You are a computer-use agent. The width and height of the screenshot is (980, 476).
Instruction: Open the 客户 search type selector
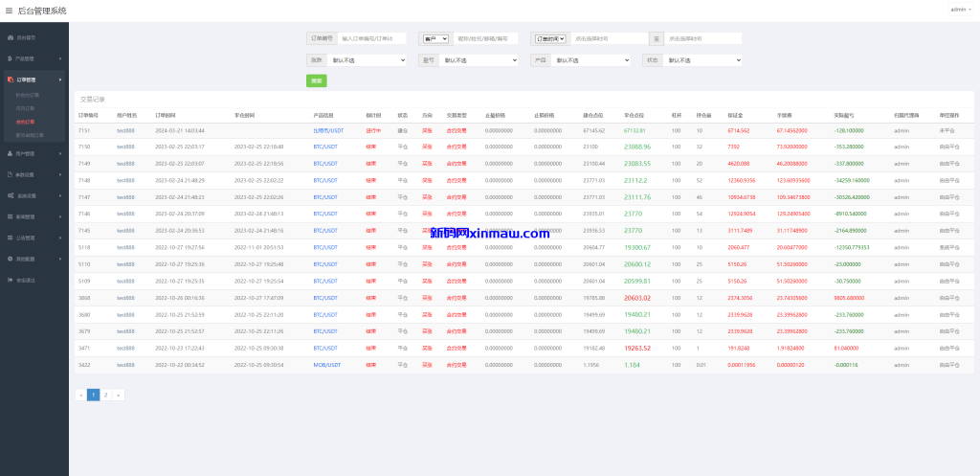(435, 39)
